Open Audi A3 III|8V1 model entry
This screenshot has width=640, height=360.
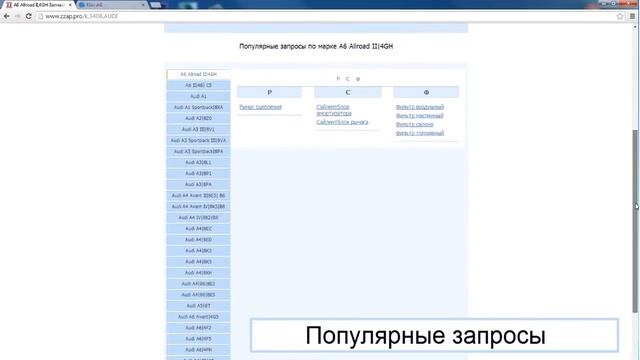[198, 129]
